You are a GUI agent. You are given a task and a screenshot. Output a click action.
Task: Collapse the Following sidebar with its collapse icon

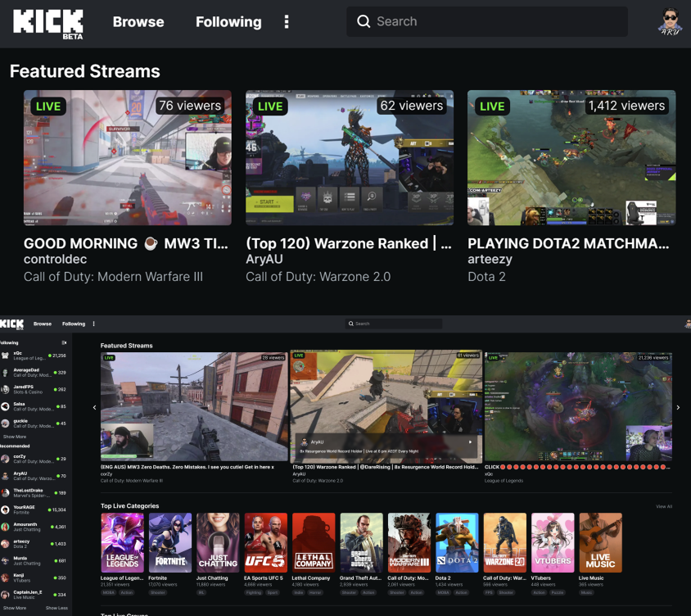coord(65,342)
